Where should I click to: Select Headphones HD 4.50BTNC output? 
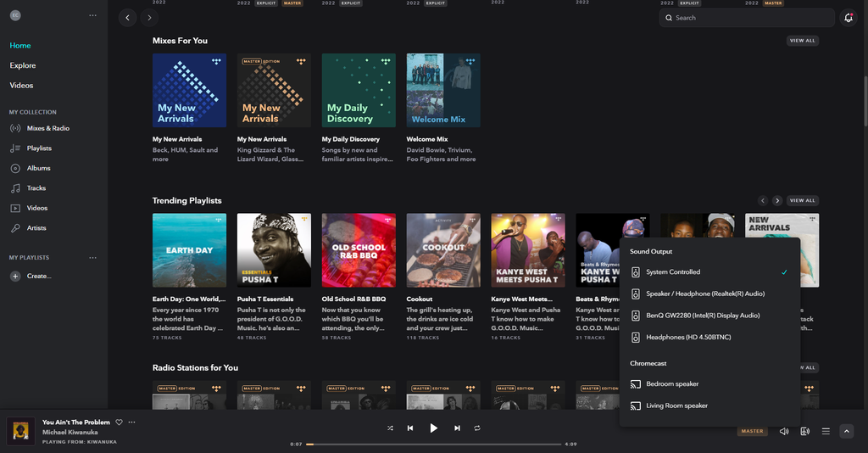coord(709,337)
